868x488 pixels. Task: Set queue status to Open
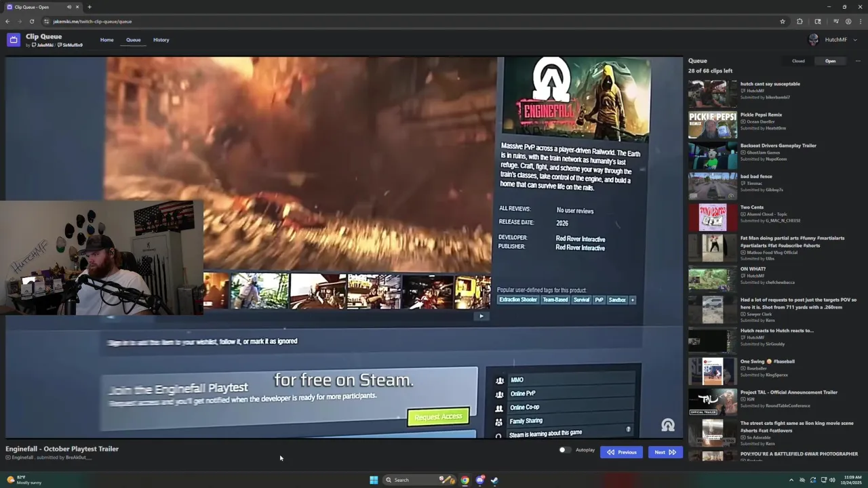830,61
